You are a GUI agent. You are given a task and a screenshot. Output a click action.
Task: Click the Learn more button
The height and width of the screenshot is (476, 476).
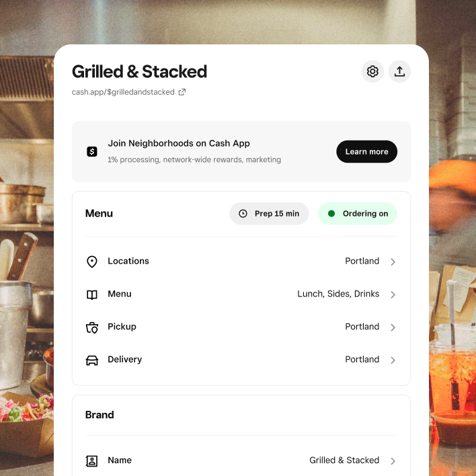point(366,151)
